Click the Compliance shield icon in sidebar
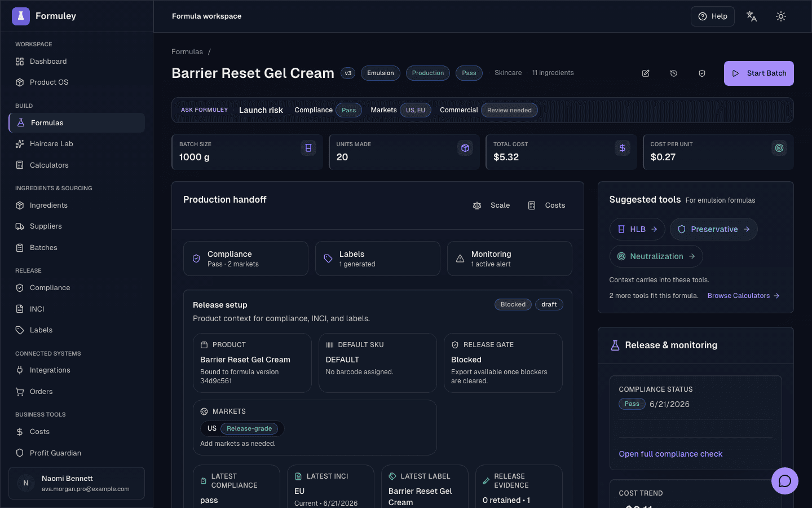The image size is (812, 508). coord(20,288)
